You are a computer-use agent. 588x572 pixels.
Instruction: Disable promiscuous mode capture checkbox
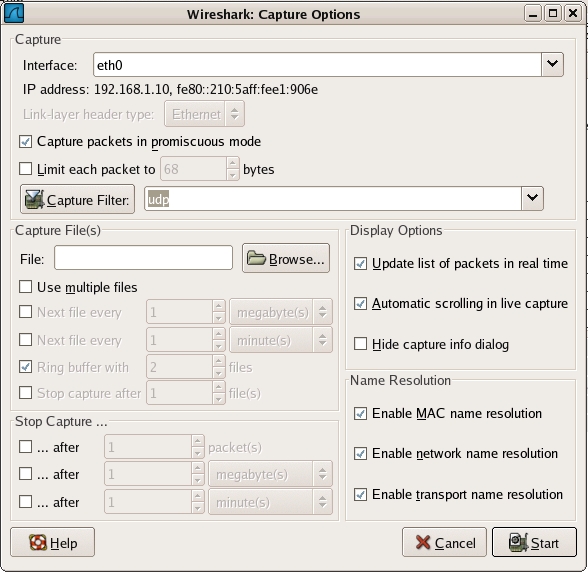[x=26, y=142]
